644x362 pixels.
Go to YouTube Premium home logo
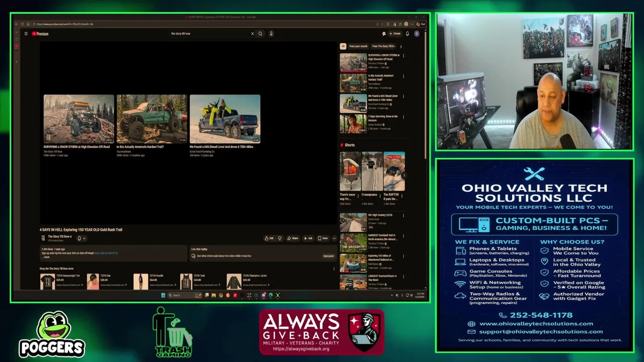tap(40, 34)
